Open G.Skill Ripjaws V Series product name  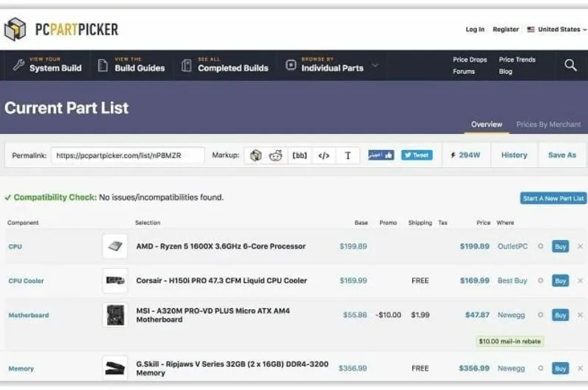pos(232,368)
